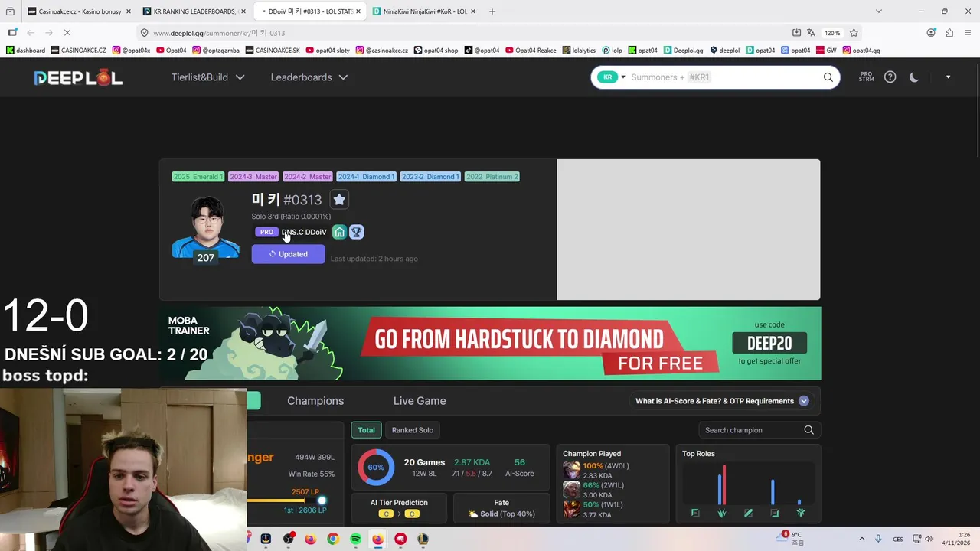Select the Total filter
The width and height of the screenshot is (980, 551).
(367, 430)
